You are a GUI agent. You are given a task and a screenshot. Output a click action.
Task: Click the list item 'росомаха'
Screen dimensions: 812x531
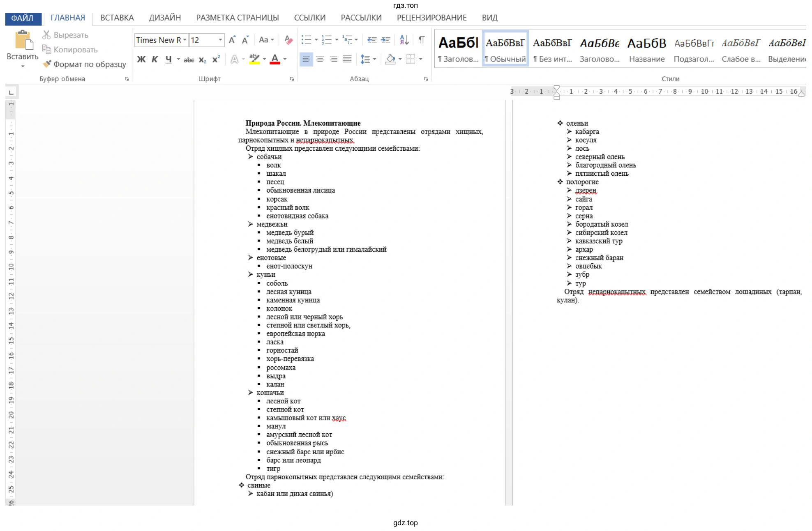pos(281,368)
